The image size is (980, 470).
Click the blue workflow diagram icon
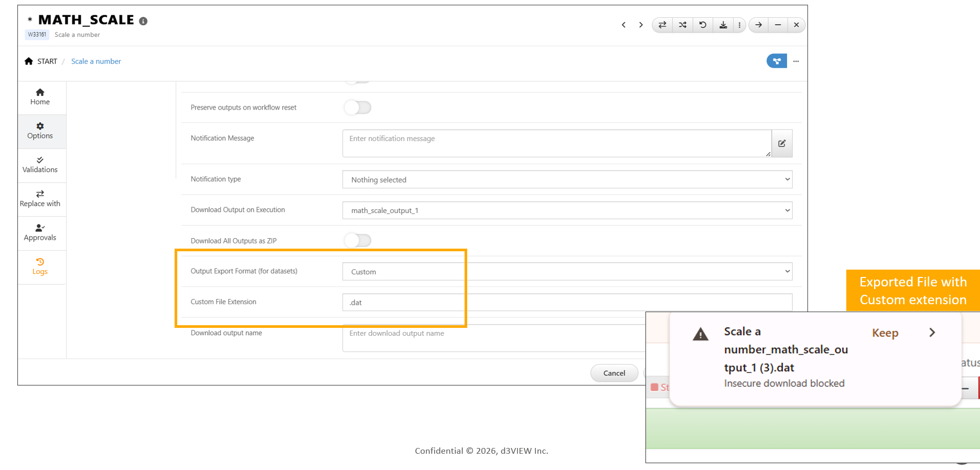777,61
